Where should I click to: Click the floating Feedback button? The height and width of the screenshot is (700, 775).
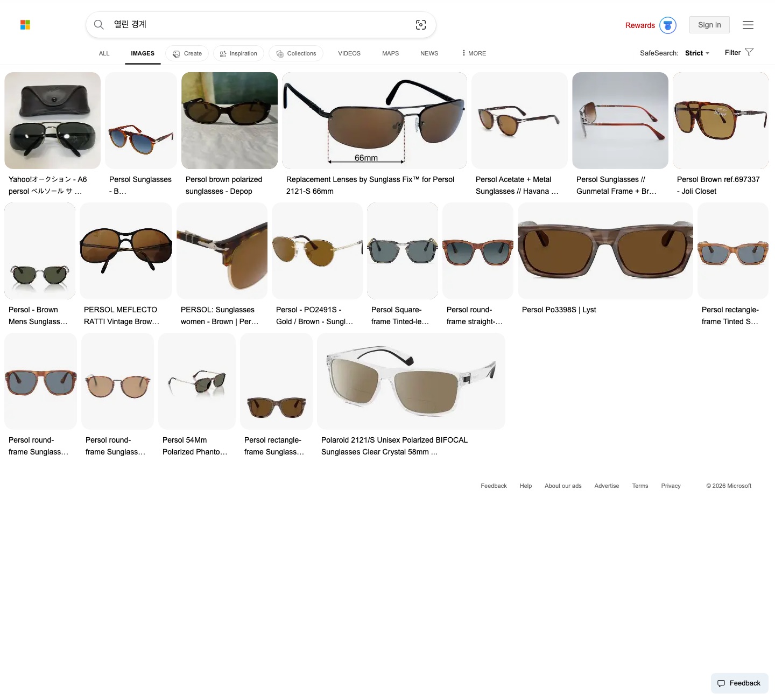739,683
